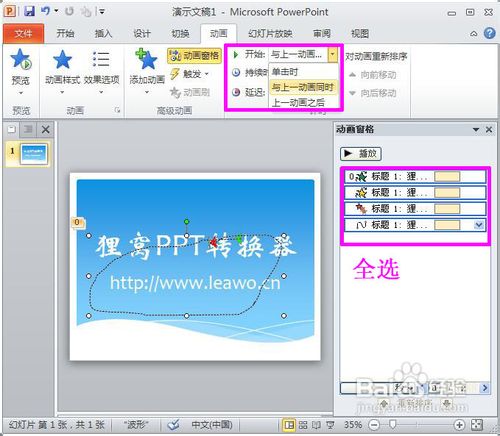Click the green rotation handle of the title
500x436 pixels.
(x=187, y=221)
